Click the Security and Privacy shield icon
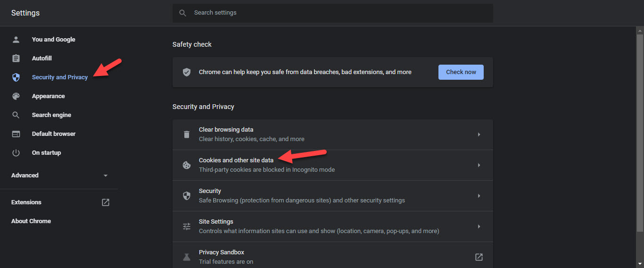The width and height of the screenshot is (644, 268). pyautogui.click(x=16, y=77)
